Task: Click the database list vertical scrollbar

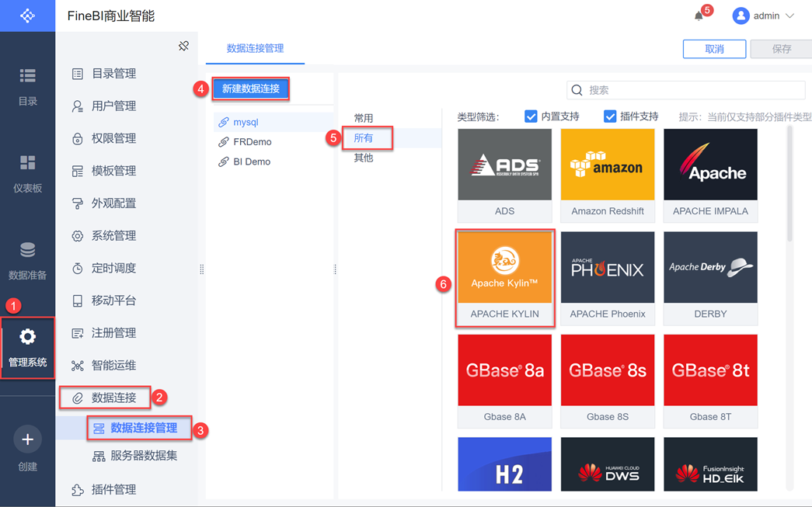Action: coord(789,185)
